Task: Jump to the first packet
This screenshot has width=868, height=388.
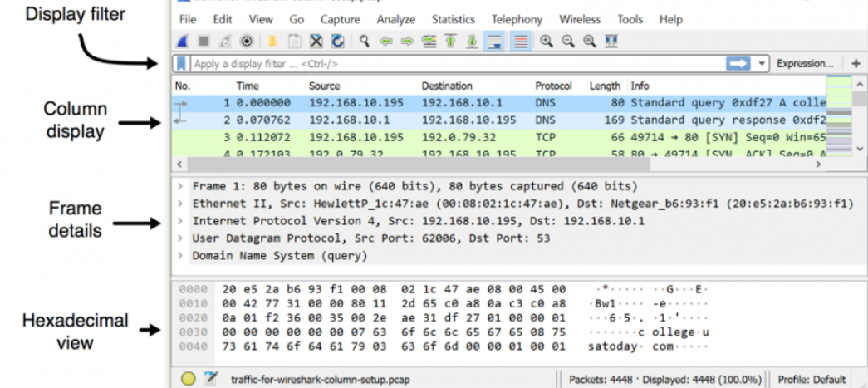Action: click(450, 42)
